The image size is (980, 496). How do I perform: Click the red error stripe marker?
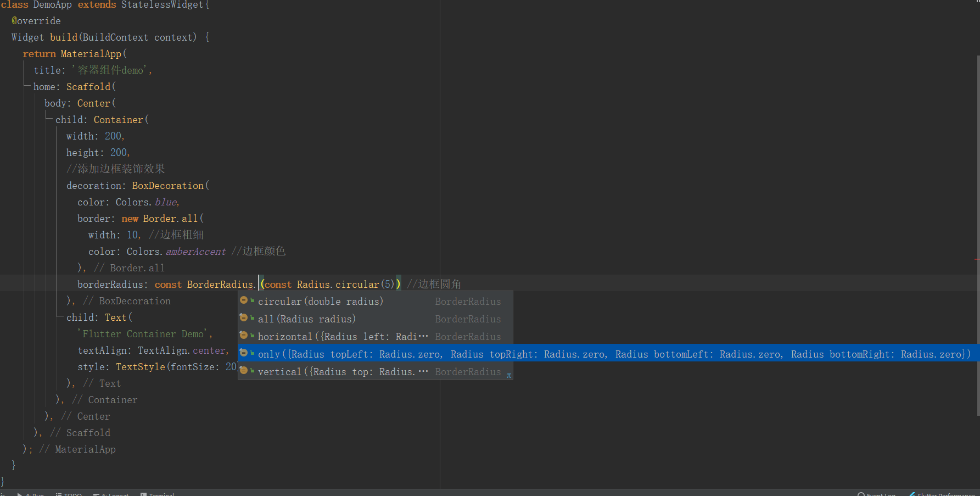tap(977, 259)
